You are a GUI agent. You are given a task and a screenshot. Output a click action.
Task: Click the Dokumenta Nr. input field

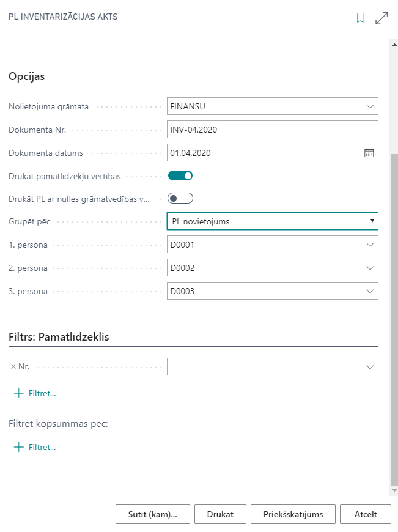tap(273, 130)
